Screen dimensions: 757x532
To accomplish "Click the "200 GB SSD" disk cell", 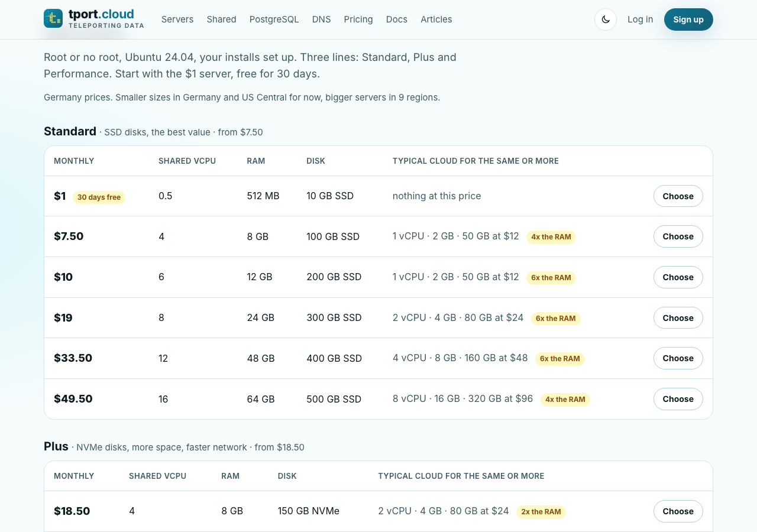I will pyautogui.click(x=334, y=277).
